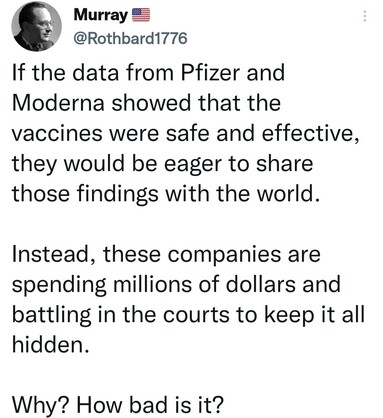
Task: Open the three-dot more options menu
Action: click(365, 16)
